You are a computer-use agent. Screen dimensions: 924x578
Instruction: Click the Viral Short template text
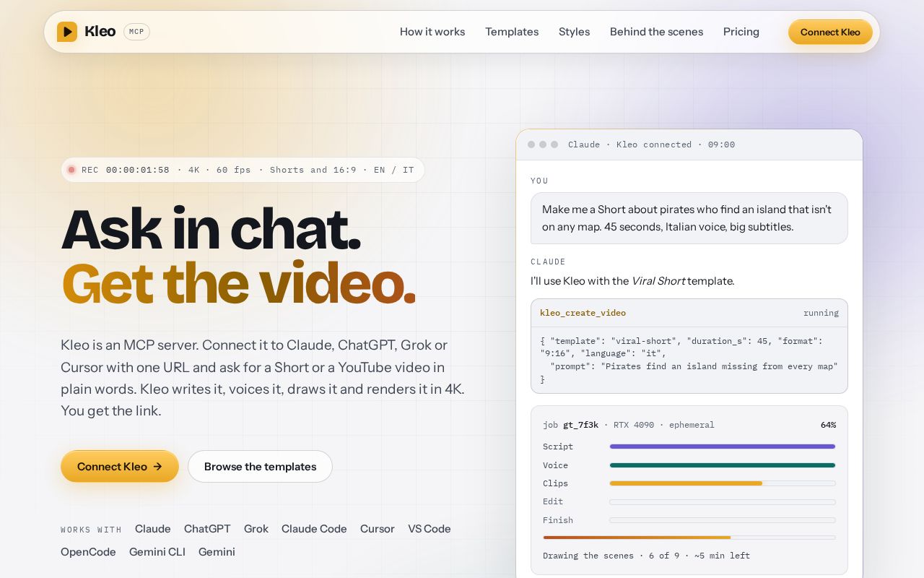click(658, 281)
